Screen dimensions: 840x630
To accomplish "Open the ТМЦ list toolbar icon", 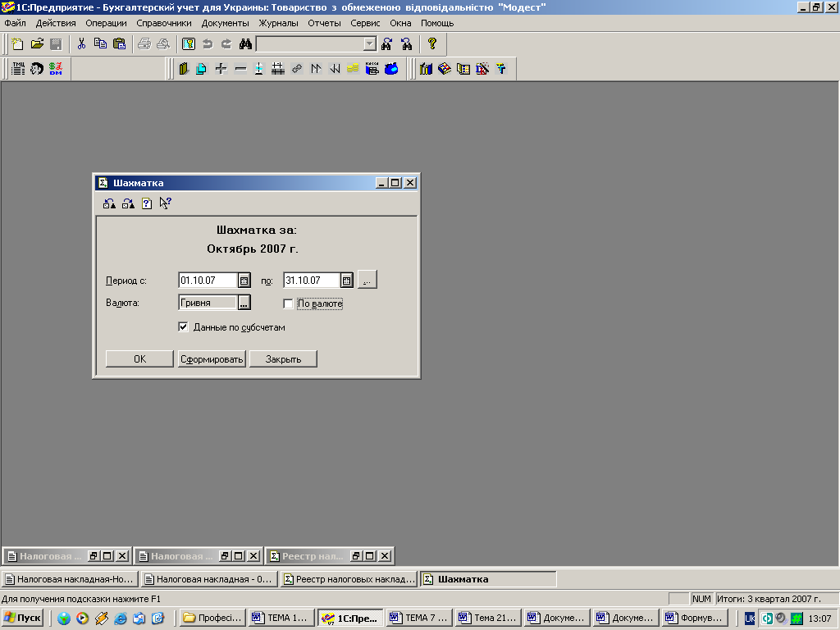I will pyautogui.click(x=18, y=69).
